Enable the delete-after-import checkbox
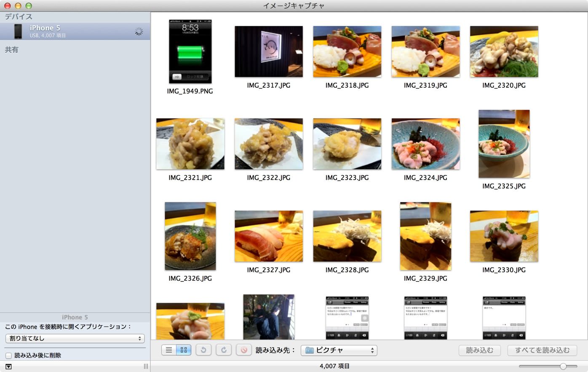 [x=8, y=356]
